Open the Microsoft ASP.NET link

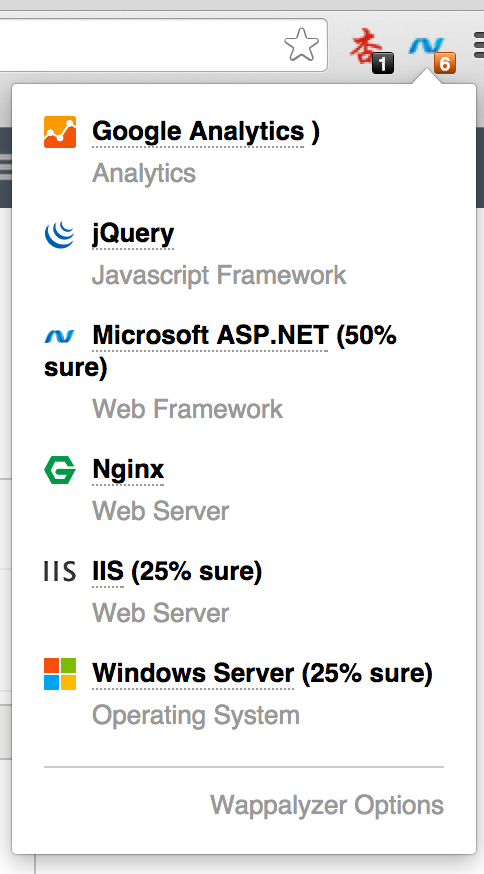pyautogui.click(x=210, y=336)
